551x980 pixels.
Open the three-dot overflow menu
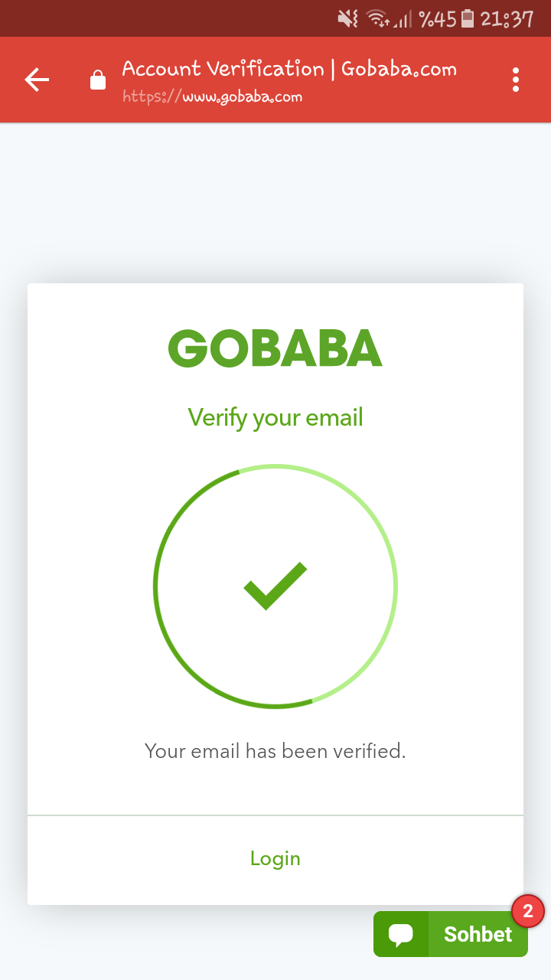(x=516, y=80)
